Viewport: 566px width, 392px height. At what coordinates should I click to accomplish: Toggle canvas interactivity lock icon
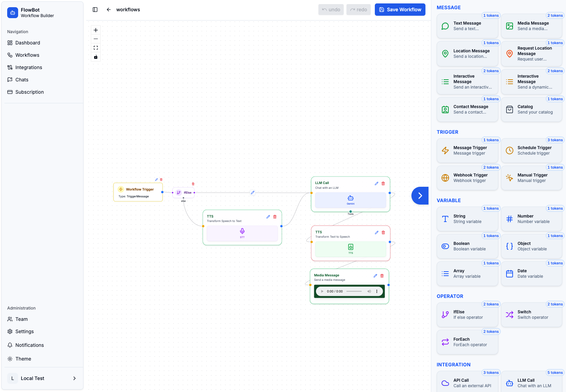(96, 57)
